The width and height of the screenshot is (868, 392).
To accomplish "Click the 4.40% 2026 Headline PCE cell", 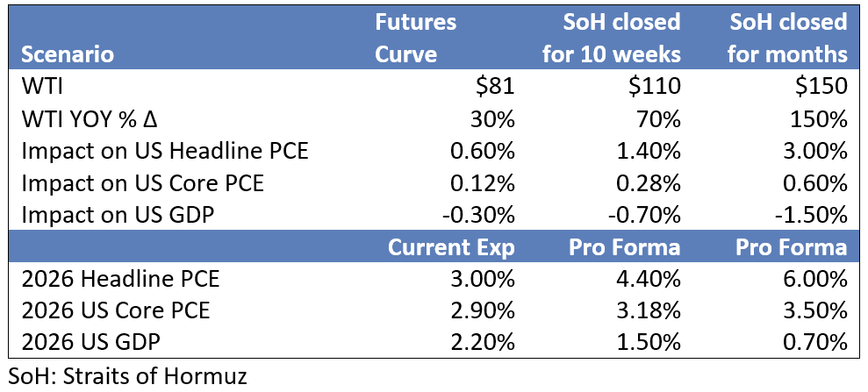I will (650, 280).
